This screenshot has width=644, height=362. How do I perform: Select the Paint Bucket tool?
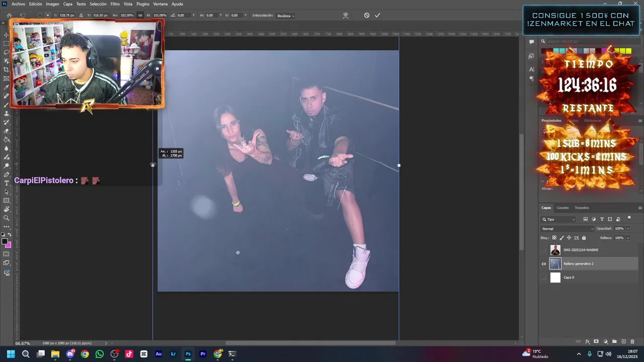(x=7, y=140)
